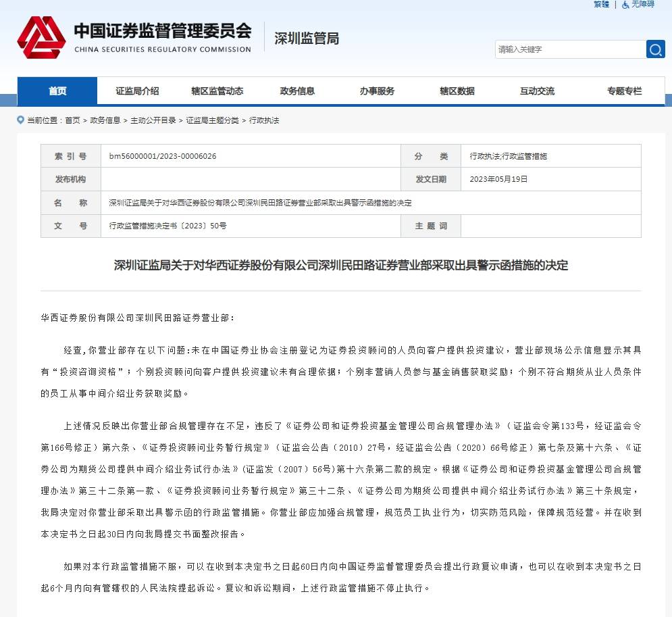Screen dimensions: 672x617
Task: Go to 政务信息 in the breadcrumb
Action: click(x=105, y=120)
